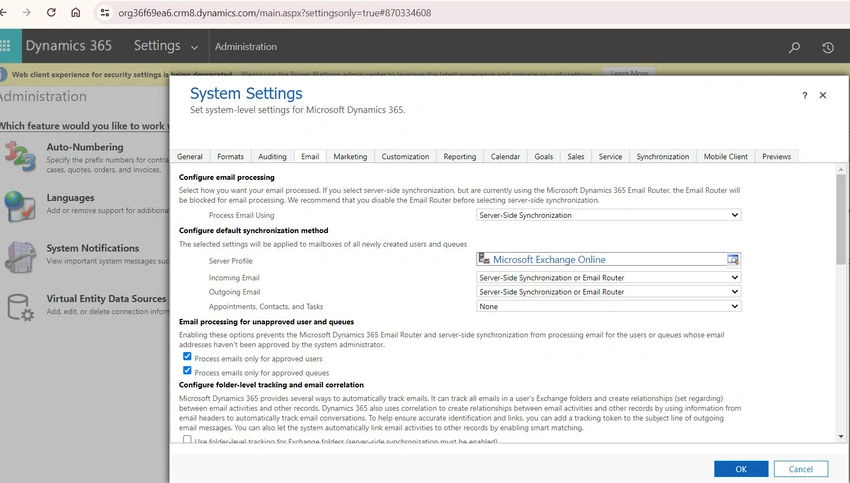This screenshot has height=483, width=850.
Task: Click the scrollbar up arrow in dialog
Action: tap(841, 170)
